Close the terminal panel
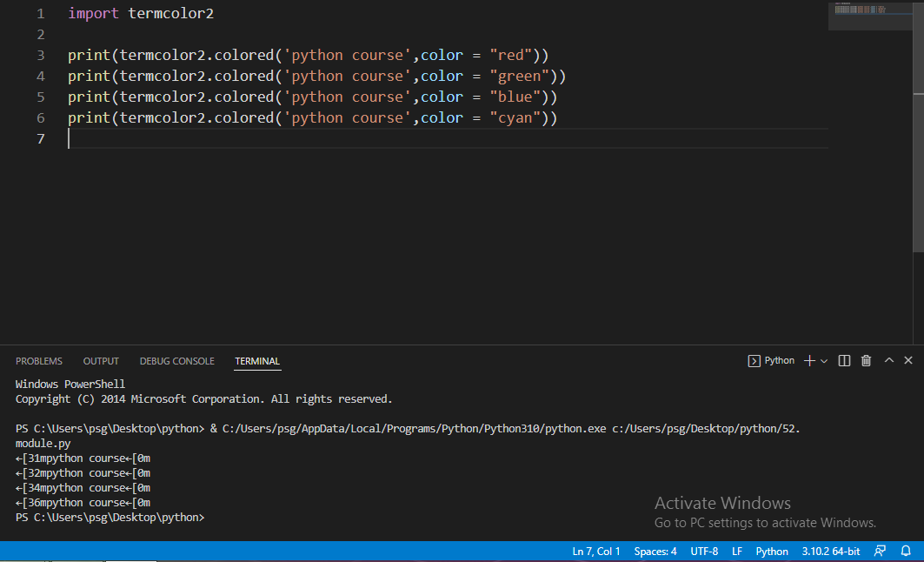 coord(908,360)
